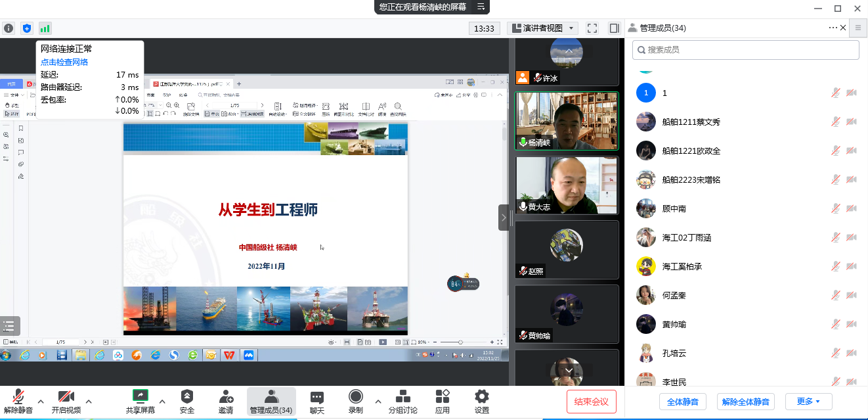868x420 pixels.
Task: Click the search members (搜索成员) field
Action: click(x=745, y=49)
